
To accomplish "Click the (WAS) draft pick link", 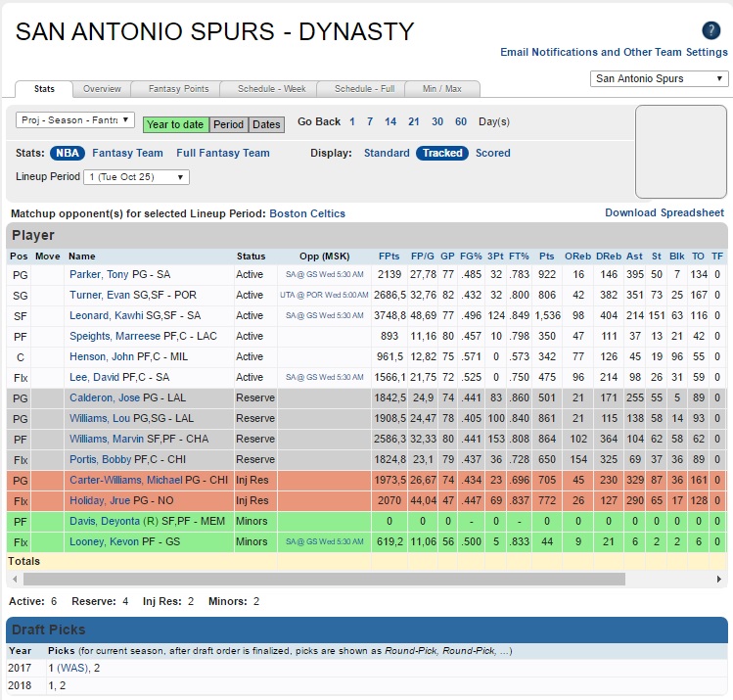I will coord(72,669).
